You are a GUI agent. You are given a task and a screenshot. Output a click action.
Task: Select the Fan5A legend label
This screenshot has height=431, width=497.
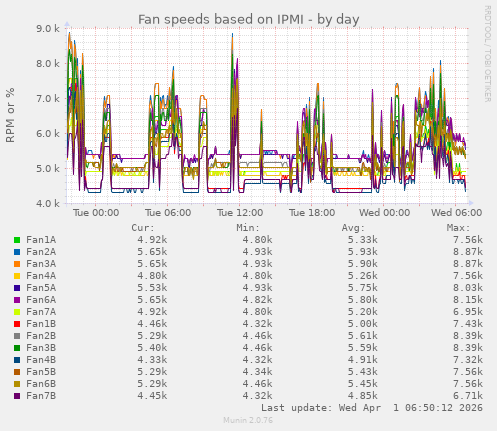point(41,288)
